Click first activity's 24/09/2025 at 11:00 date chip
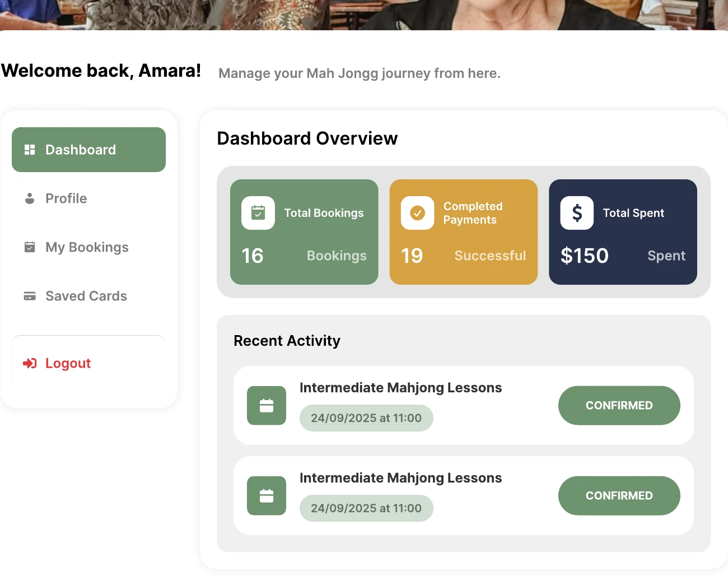Viewport: 728px width, 580px height. (366, 418)
